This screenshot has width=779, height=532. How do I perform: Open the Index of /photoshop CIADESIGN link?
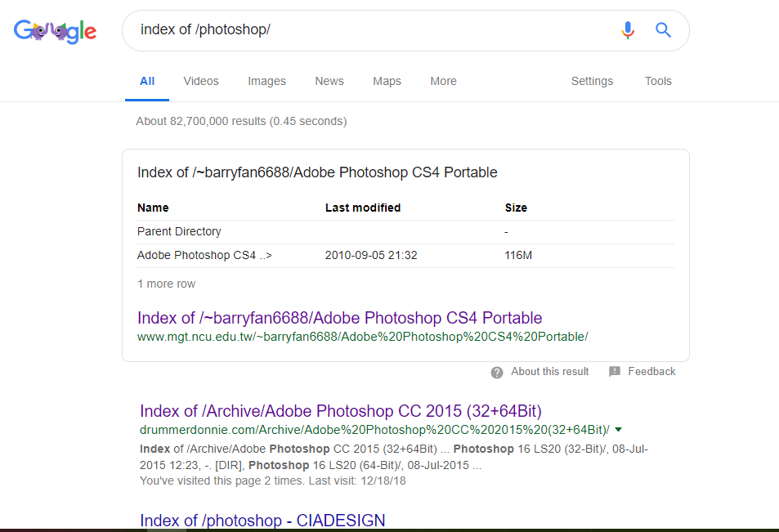[x=262, y=521]
